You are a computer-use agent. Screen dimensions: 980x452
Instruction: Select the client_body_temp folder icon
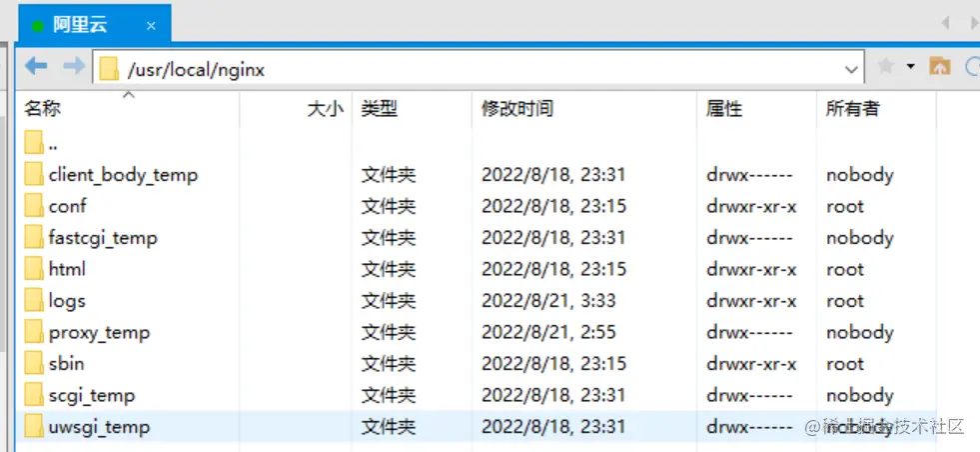click(34, 174)
